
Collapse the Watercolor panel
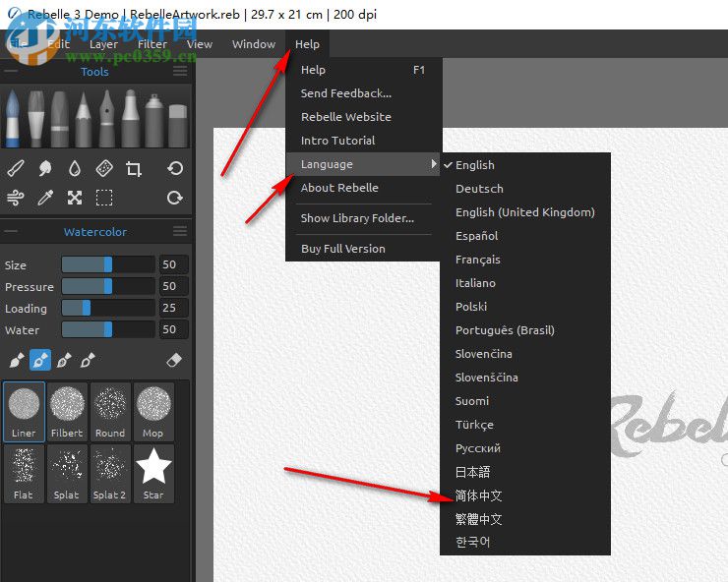coord(11,231)
